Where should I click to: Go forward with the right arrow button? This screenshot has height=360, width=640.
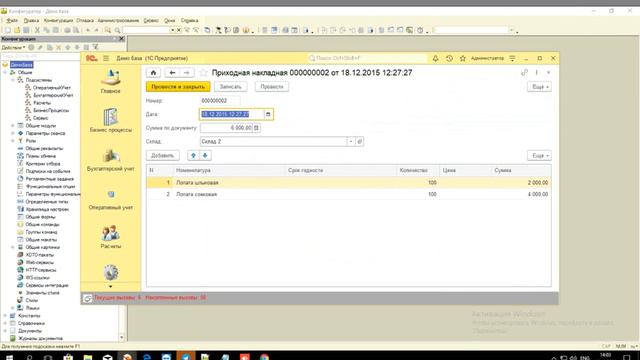(x=187, y=73)
